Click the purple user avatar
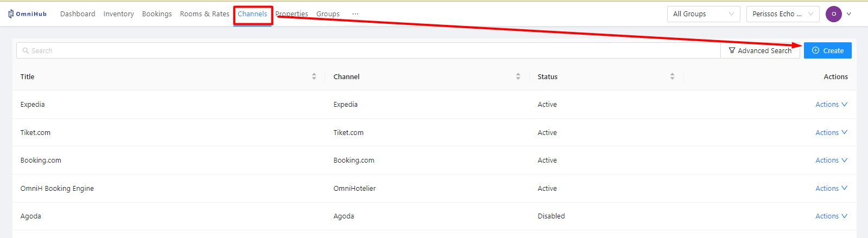Image resolution: width=868 pixels, height=238 pixels. tap(834, 14)
